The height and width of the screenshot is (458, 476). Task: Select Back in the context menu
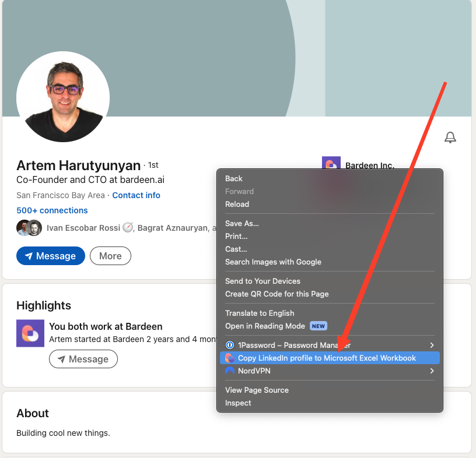point(330,179)
